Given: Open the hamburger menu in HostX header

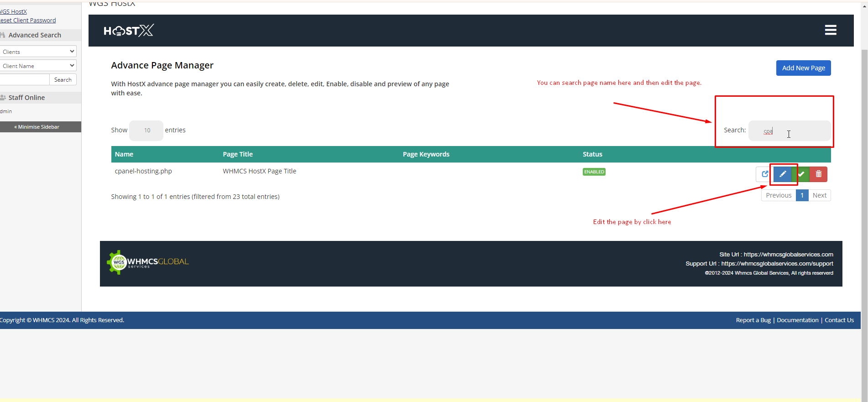Looking at the screenshot, I should click(830, 30).
